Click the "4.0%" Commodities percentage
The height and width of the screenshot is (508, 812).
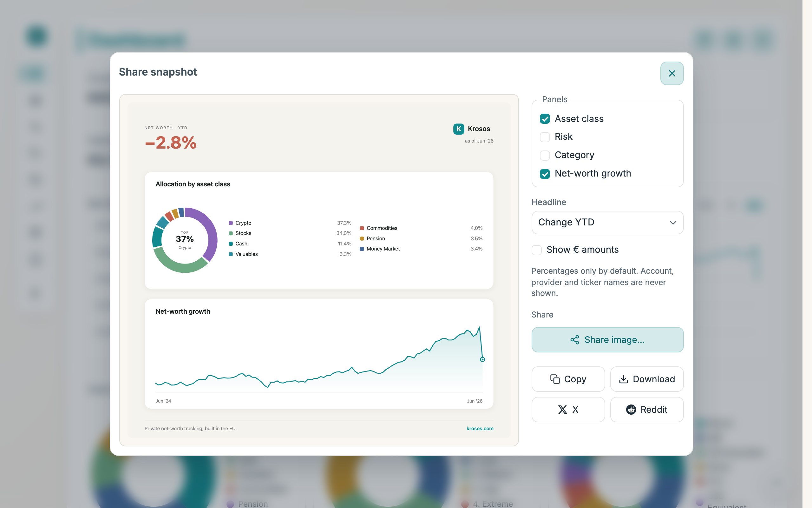[476, 228]
